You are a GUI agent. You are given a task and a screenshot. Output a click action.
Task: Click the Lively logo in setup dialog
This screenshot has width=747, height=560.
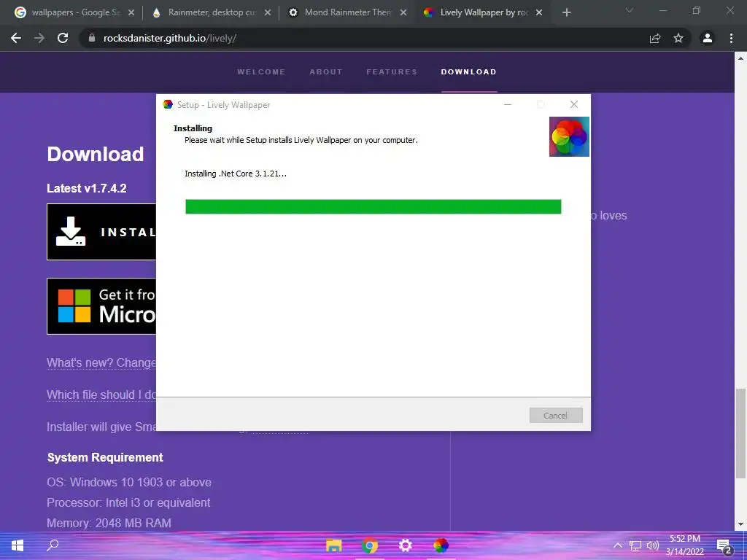[569, 136]
